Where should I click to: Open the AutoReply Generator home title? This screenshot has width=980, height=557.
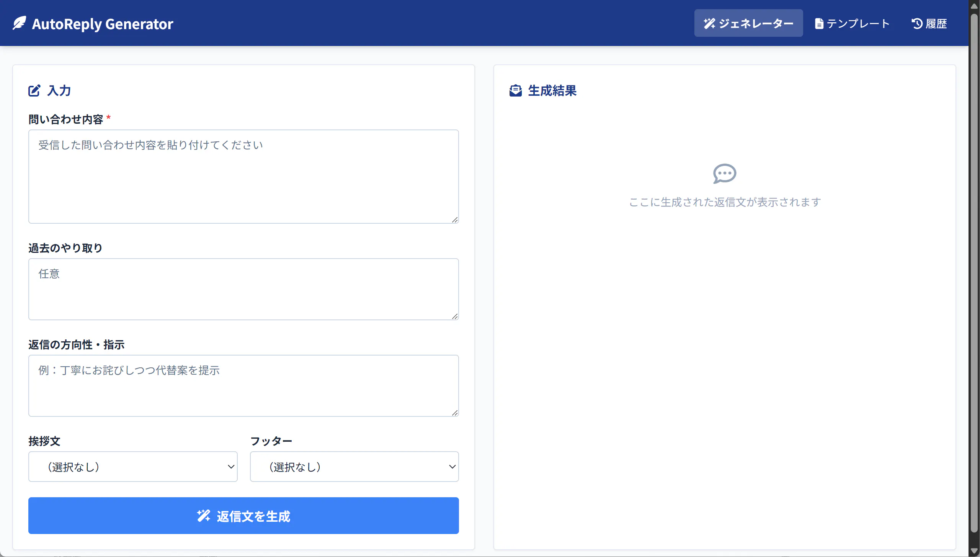(102, 24)
